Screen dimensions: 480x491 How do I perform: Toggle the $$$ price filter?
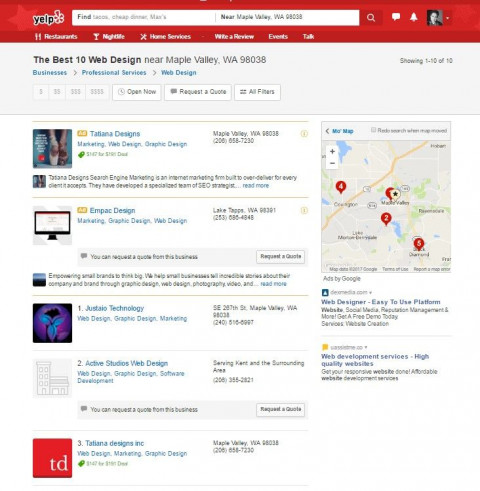coord(76,92)
